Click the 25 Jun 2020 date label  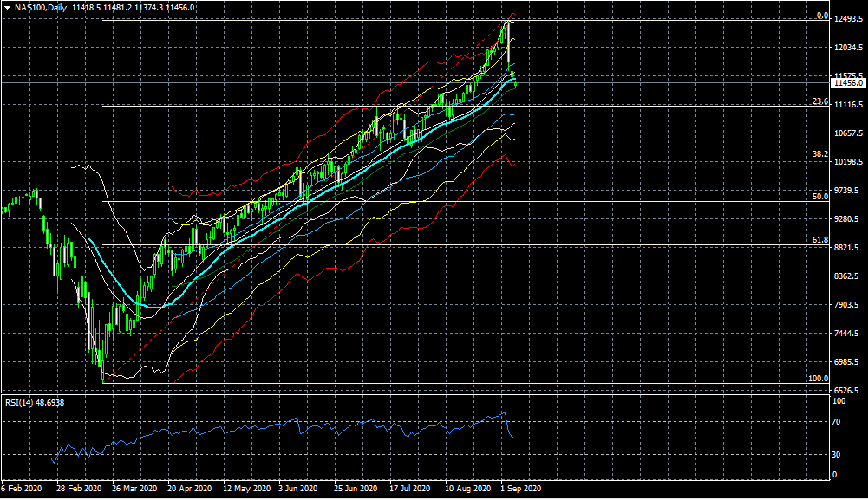pyautogui.click(x=356, y=489)
